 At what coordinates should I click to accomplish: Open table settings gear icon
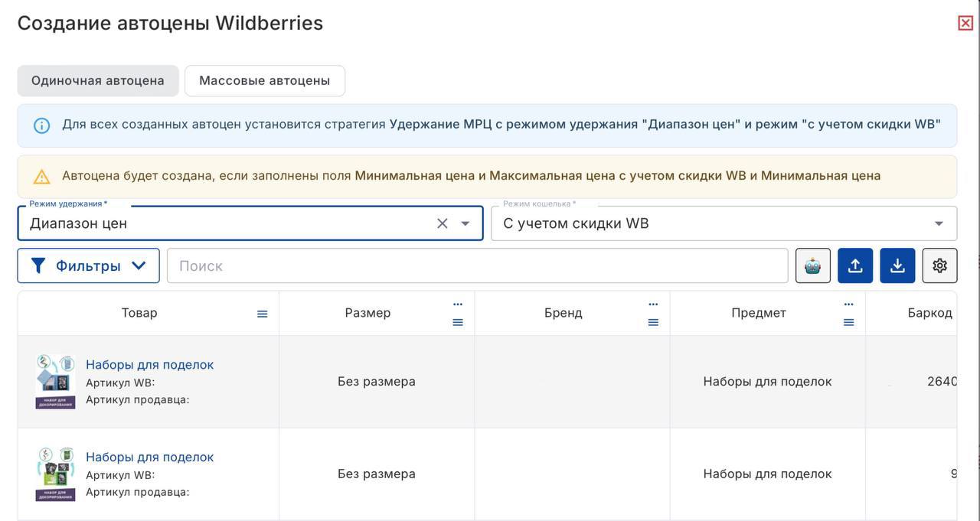(939, 266)
